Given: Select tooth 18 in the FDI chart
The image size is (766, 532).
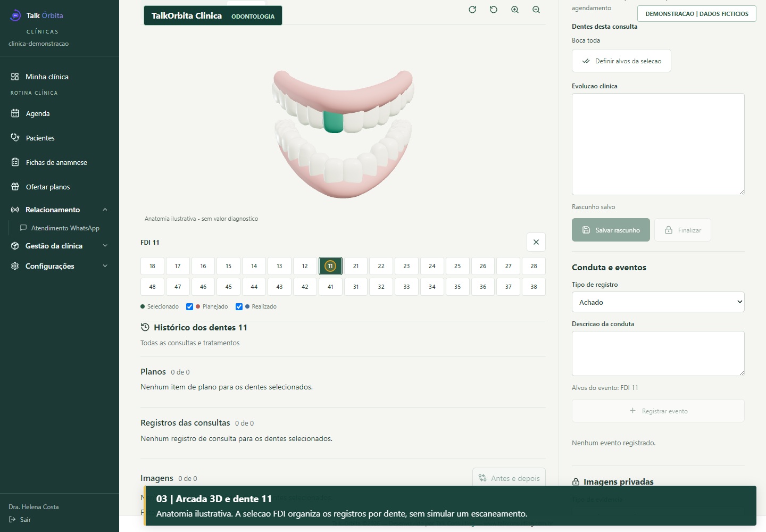Looking at the screenshot, I should 153,266.
